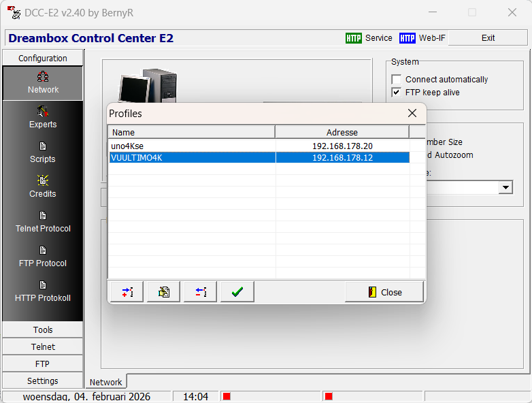
Task: Click address 192.168.178.12 cell
Action: 342,157
